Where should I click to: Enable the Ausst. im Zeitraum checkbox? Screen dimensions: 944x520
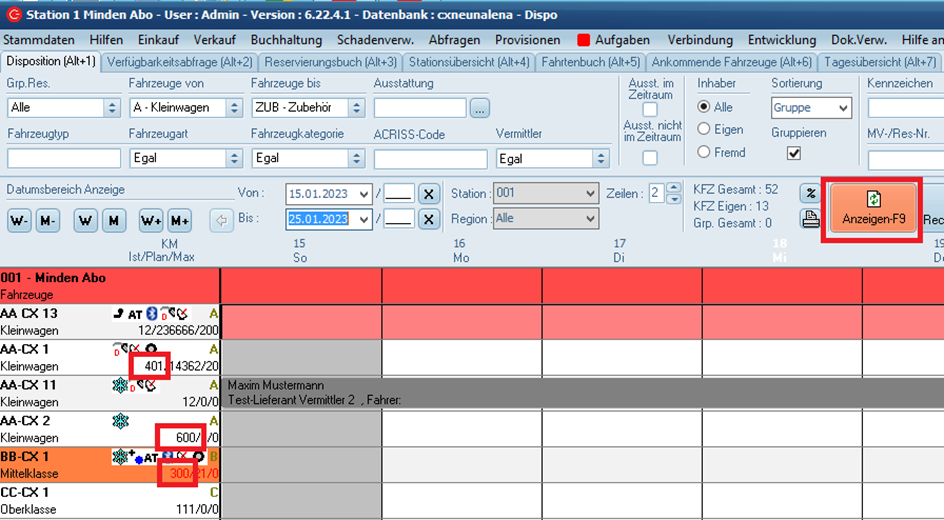point(650,109)
